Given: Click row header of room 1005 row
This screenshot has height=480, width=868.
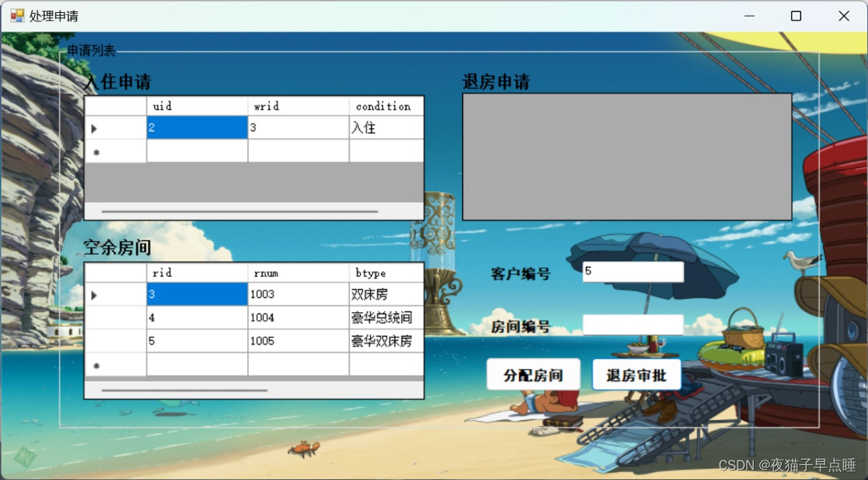Looking at the screenshot, I should pyautogui.click(x=116, y=342).
